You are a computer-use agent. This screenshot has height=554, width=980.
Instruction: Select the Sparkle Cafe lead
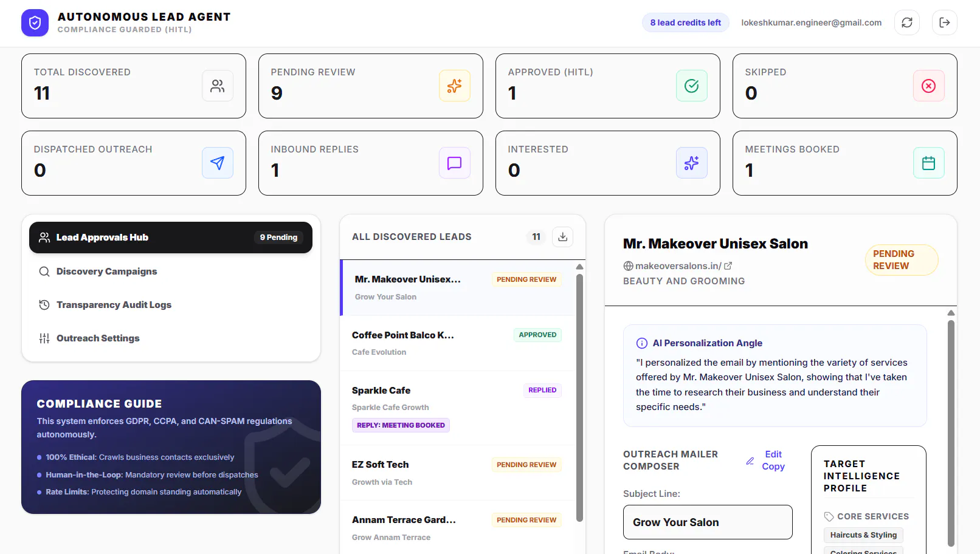tap(457, 408)
